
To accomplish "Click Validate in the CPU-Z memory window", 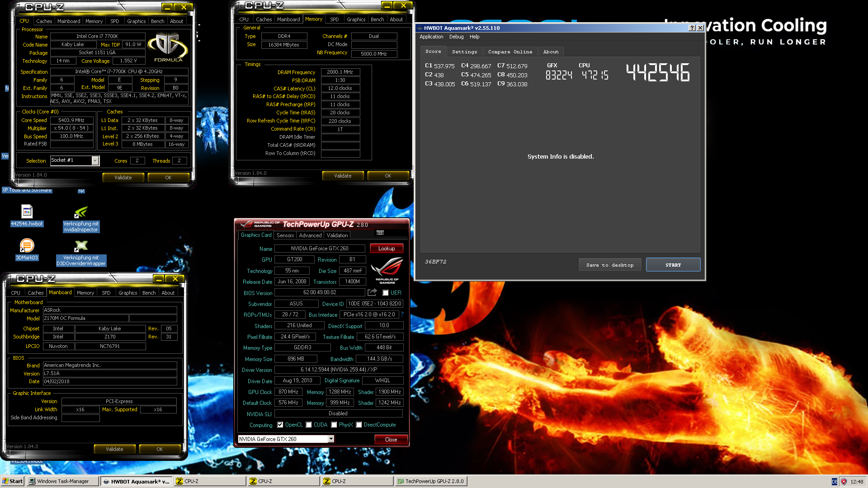I will [x=342, y=176].
